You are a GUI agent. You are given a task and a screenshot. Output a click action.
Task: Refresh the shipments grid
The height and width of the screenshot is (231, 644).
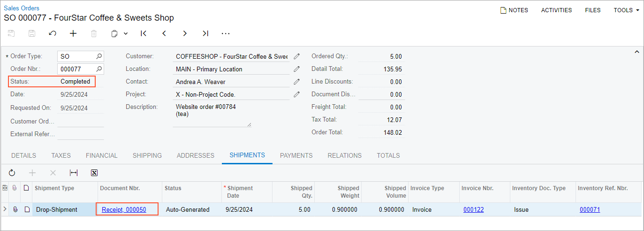click(x=12, y=173)
